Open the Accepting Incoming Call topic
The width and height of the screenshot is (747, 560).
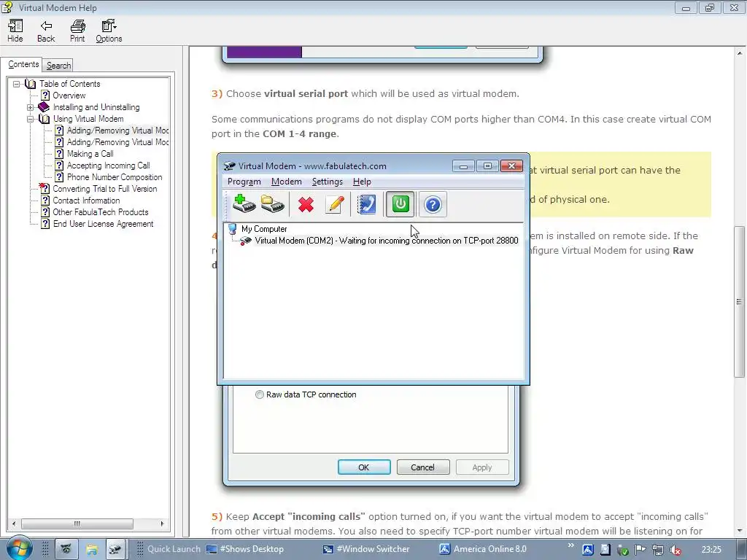click(x=108, y=166)
